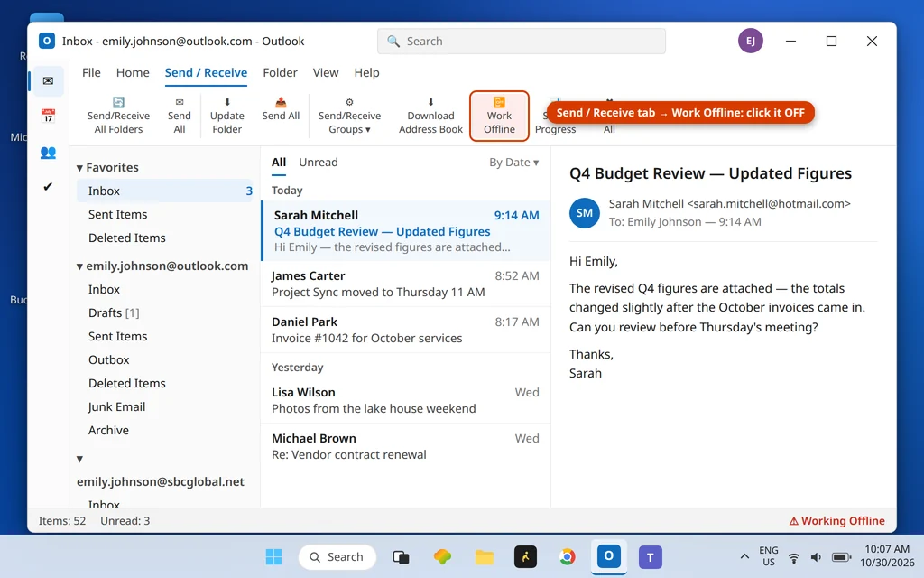
Task: Open the Junk Email folder
Action: click(165, 407)
